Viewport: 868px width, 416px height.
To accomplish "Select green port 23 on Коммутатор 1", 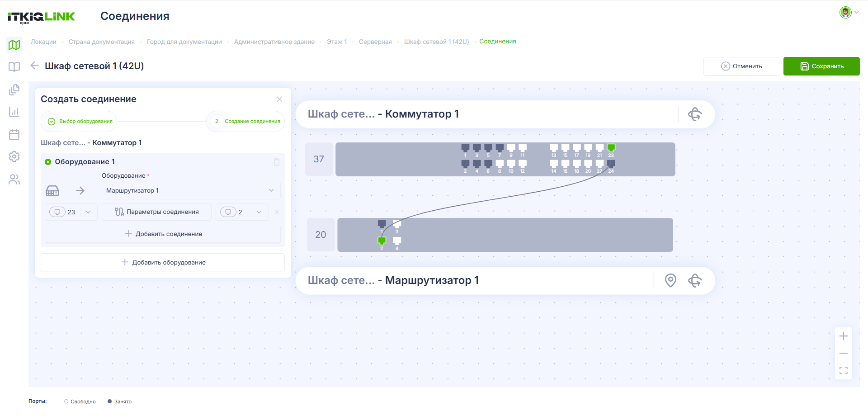I will [611, 148].
